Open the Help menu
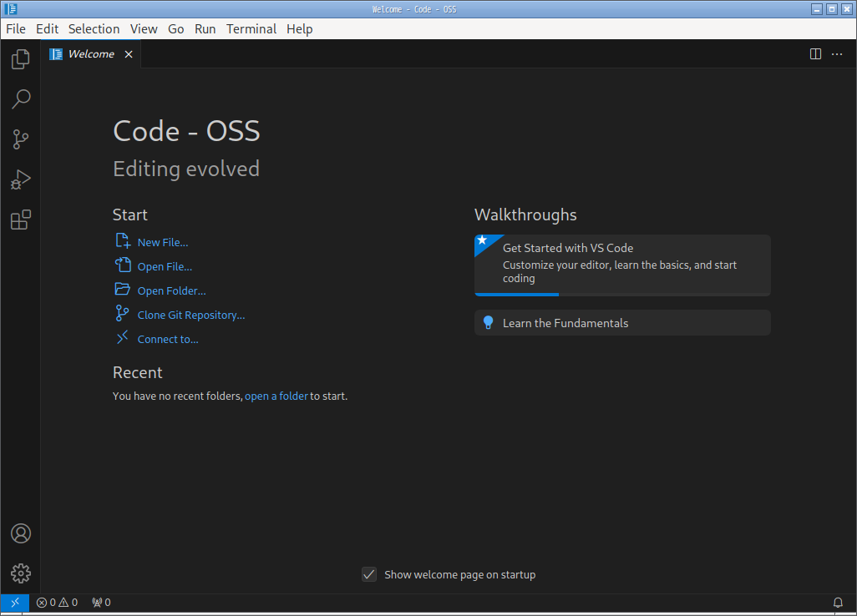 (x=300, y=29)
